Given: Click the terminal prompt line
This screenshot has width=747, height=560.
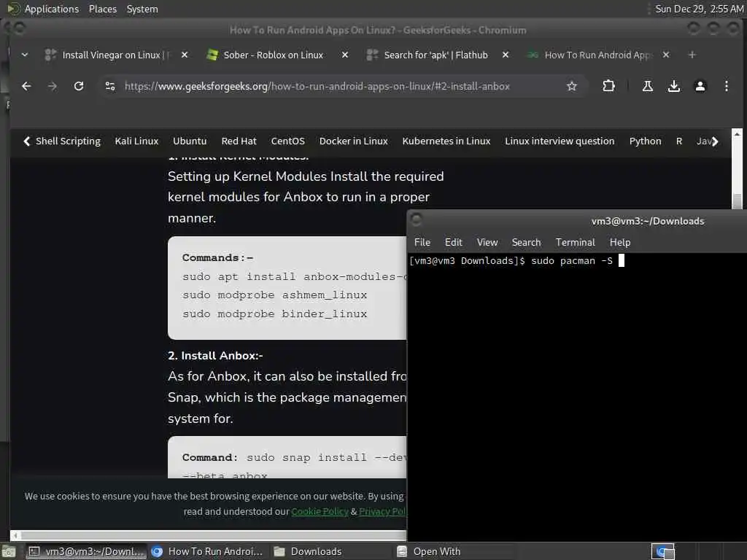Looking at the screenshot, I should click(517, 260).
